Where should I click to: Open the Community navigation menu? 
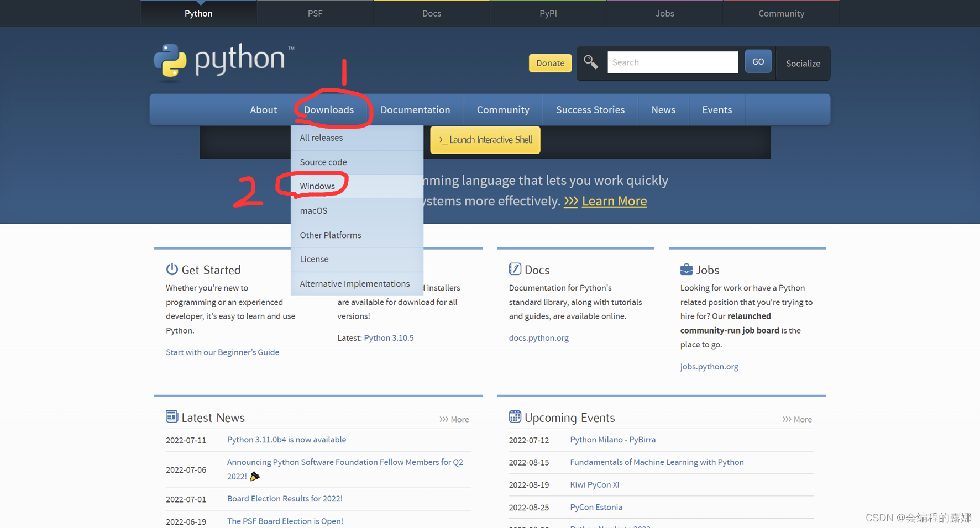click(x=503, y=110)
